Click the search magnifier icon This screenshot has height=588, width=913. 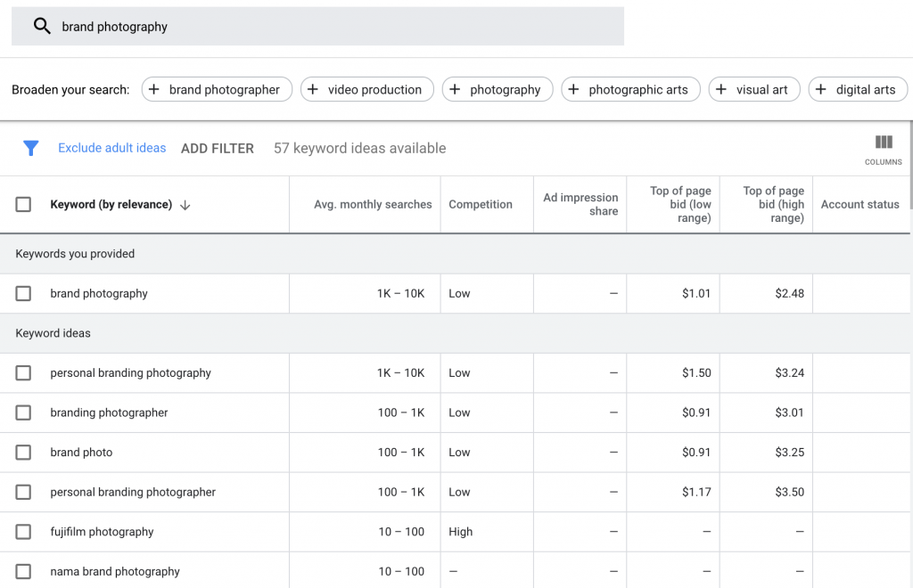coord(42,27)
